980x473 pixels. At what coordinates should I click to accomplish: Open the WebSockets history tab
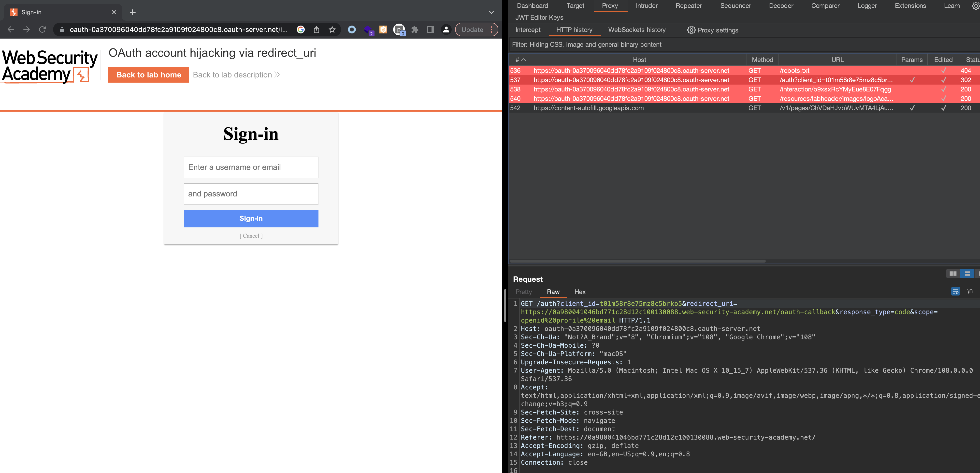click(636, 30)
